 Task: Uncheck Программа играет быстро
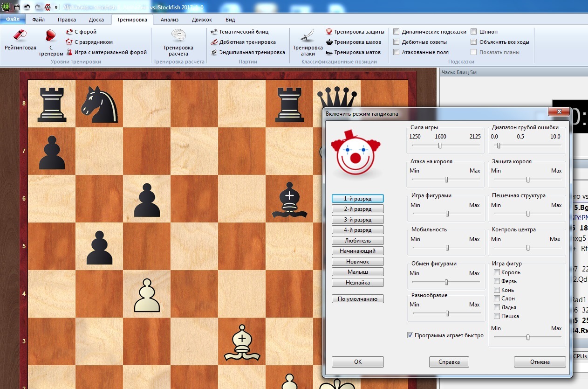coord(410,335)
